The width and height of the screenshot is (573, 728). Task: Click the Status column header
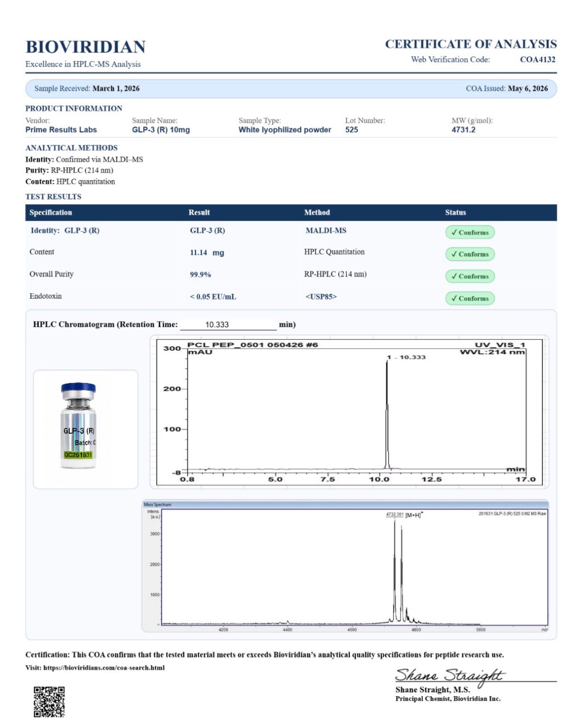(456, 212)
